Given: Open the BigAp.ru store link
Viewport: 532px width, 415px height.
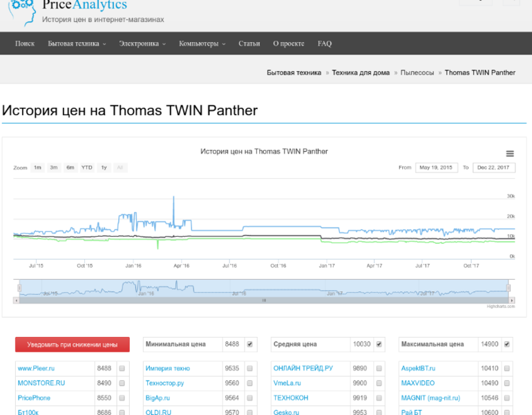Looking at the screenshot, I should pos(158,398).
